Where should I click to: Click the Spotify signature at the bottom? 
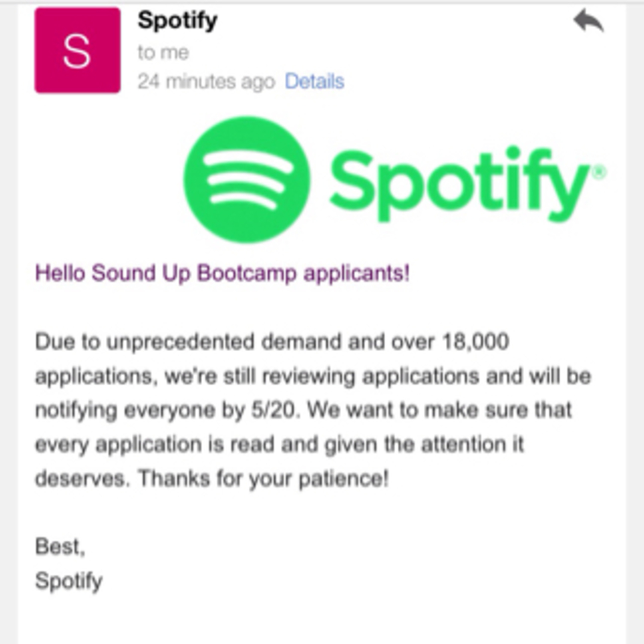(x=69, y=581)
